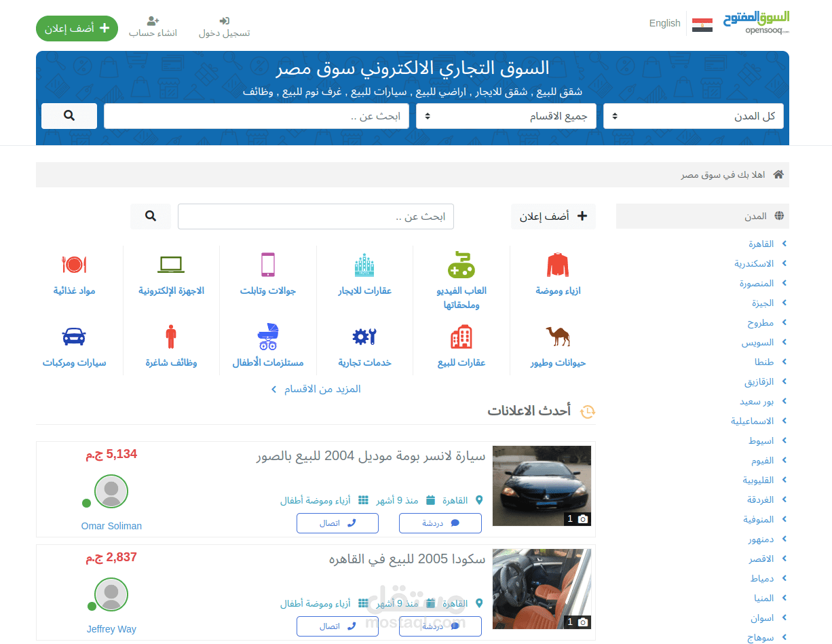The height and width of the screenshot is (644, 832).
Task: Open the mobiles and tablets category icon
Action: 267,265
